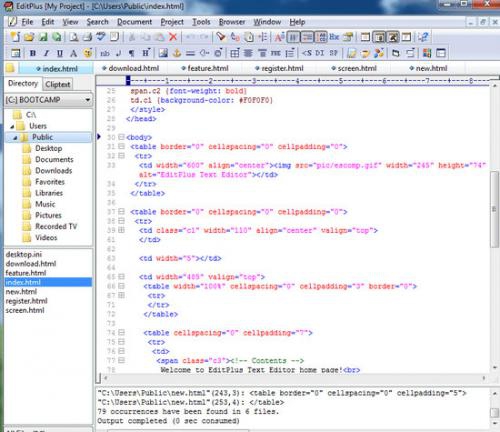
Task: Apply Italic HTML tag icon
Action: [46, 53]
